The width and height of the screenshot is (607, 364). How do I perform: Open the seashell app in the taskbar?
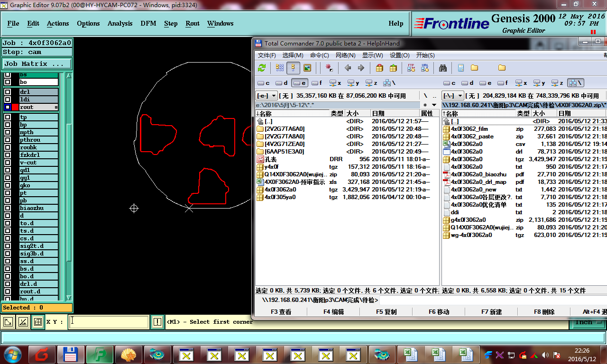[x=128, y=355]
